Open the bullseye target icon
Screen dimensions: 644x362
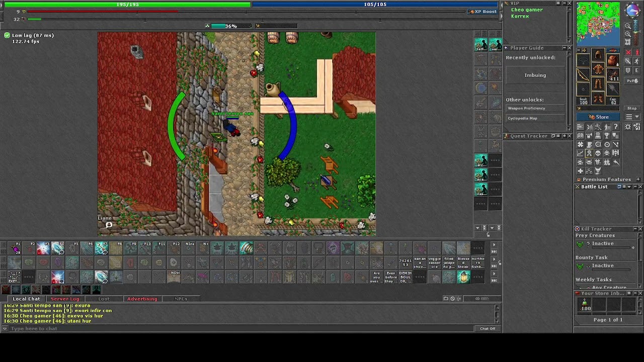[x=607, y=144]
